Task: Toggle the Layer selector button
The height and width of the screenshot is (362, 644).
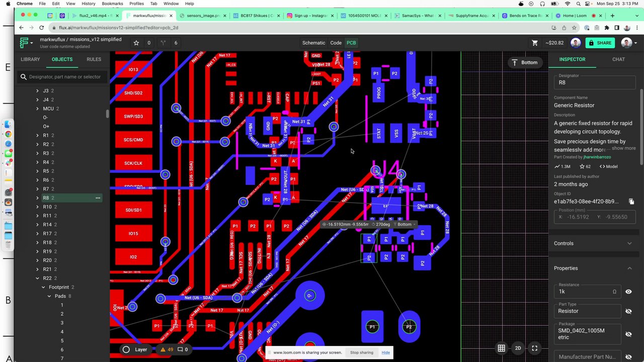Action: [135, 349]
